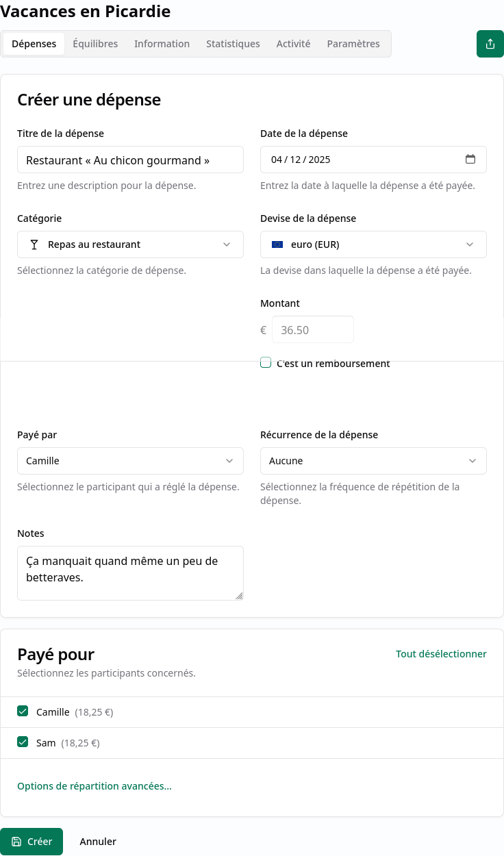Switch to the Équilibres tab
The image size is (504, 856).
click(95, 44)
